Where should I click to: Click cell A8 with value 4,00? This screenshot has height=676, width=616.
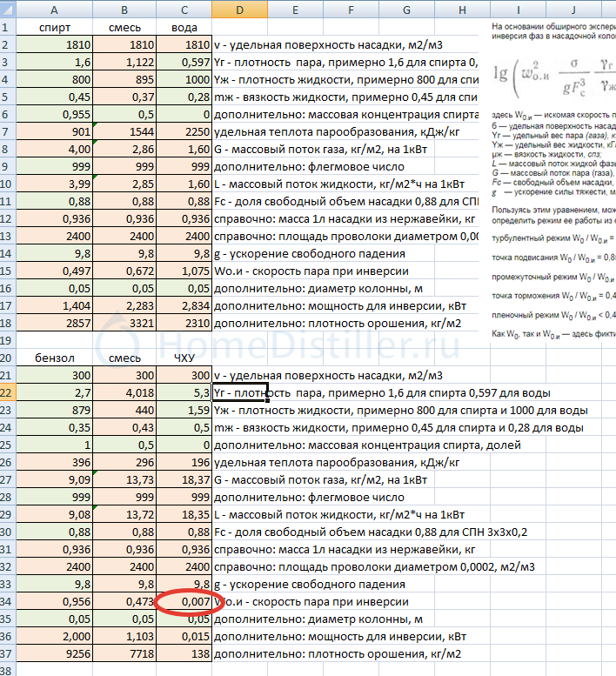tap(54, 149)
